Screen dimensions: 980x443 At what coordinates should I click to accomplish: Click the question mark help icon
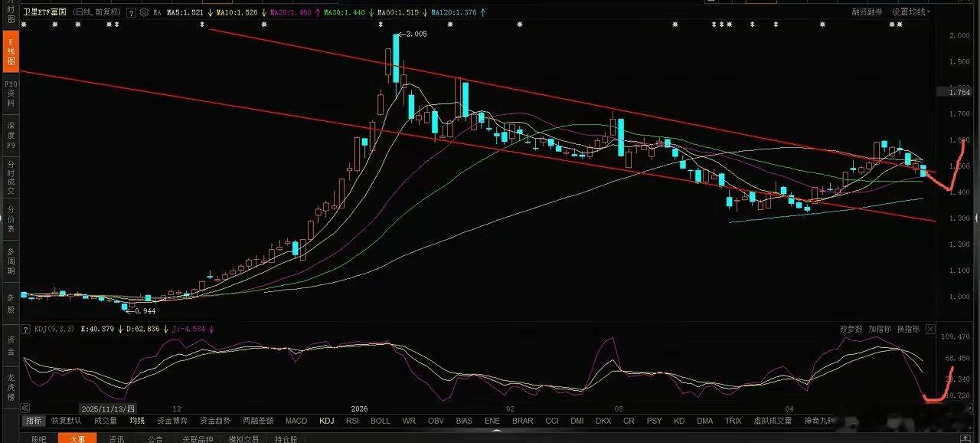[x=131, y=12]
